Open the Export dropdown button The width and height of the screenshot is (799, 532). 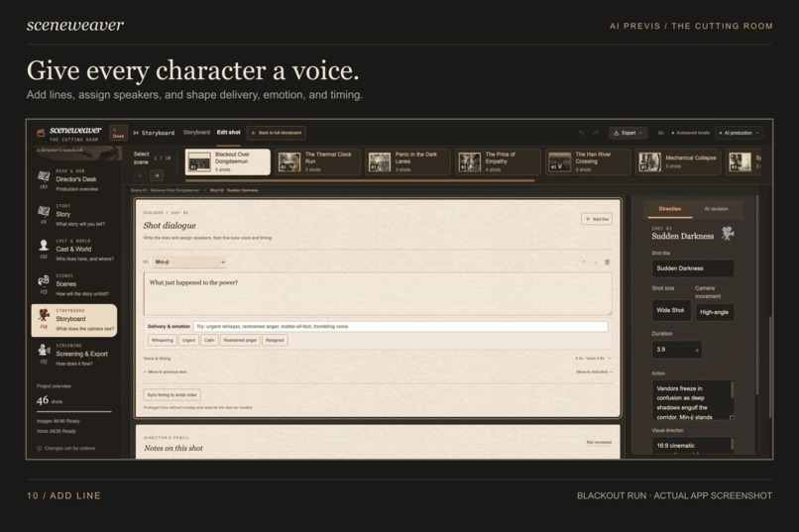click(628, 133)
